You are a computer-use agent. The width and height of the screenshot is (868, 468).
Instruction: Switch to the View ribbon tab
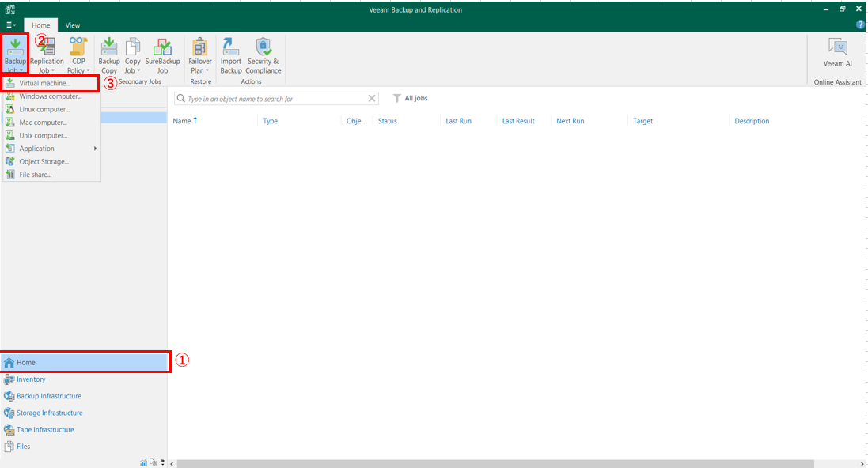(x=73, y=25)
